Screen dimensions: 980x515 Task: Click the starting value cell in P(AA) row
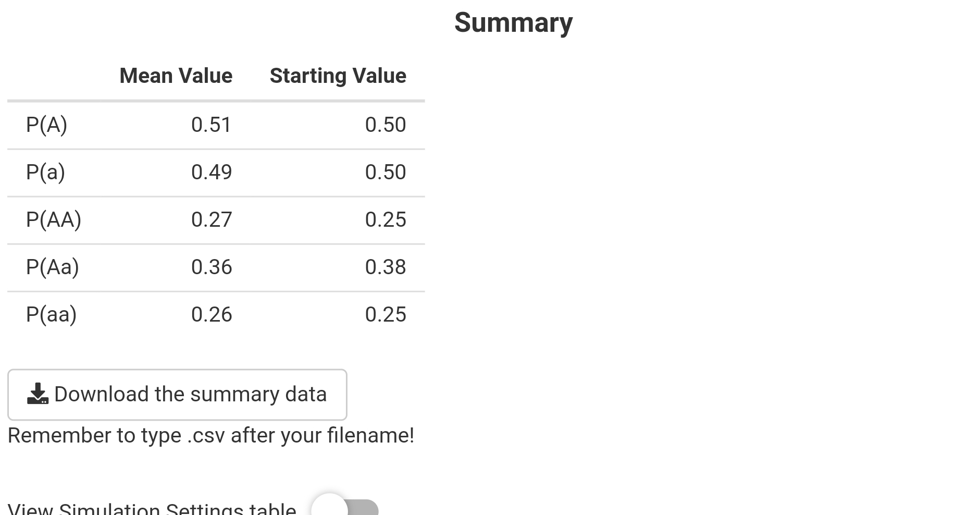[385, 219]
